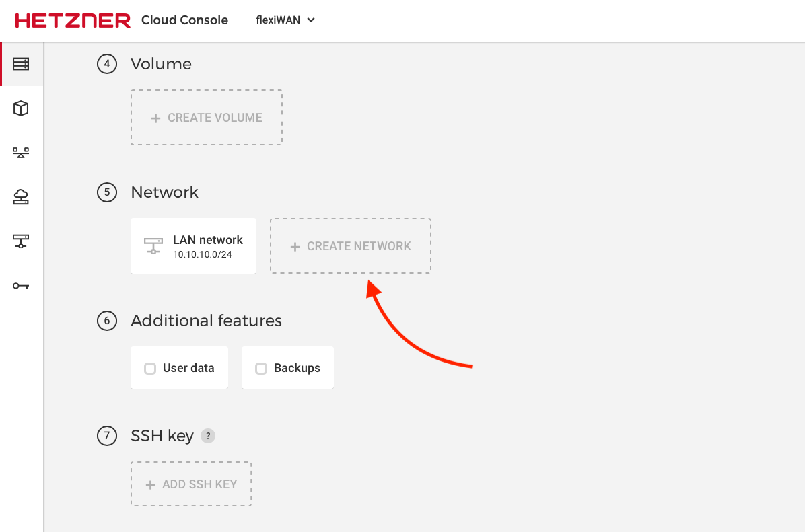Click the SSH key help question mark
The image size is (805, 532).
coord(209,436)
